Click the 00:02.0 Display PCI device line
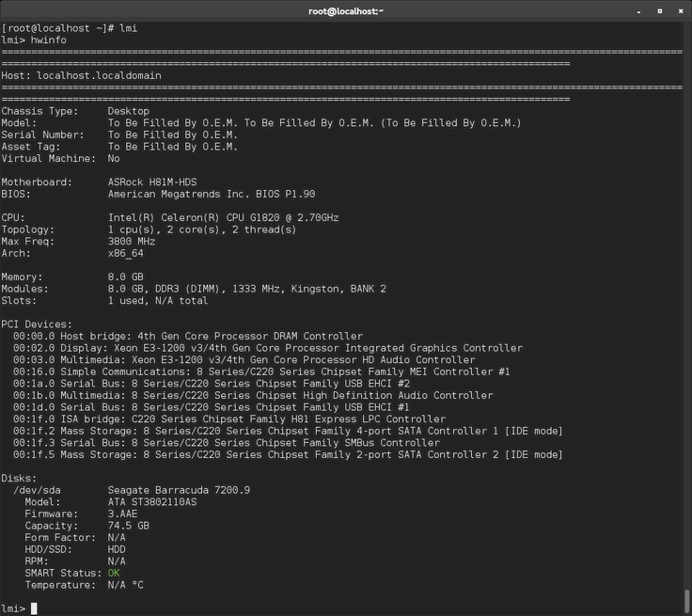The image size is (692, 616). pos(267,348)
